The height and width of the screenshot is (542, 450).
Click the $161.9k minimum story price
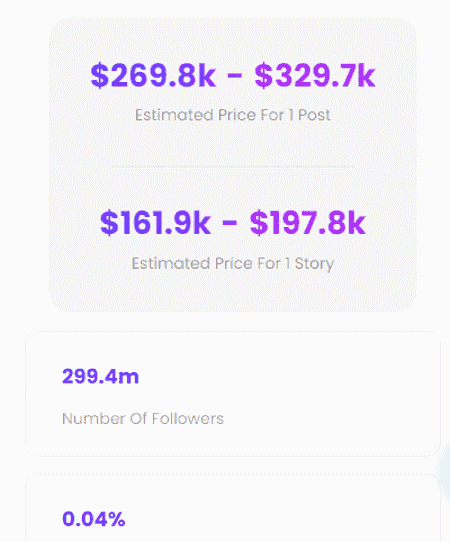point(155,223)
